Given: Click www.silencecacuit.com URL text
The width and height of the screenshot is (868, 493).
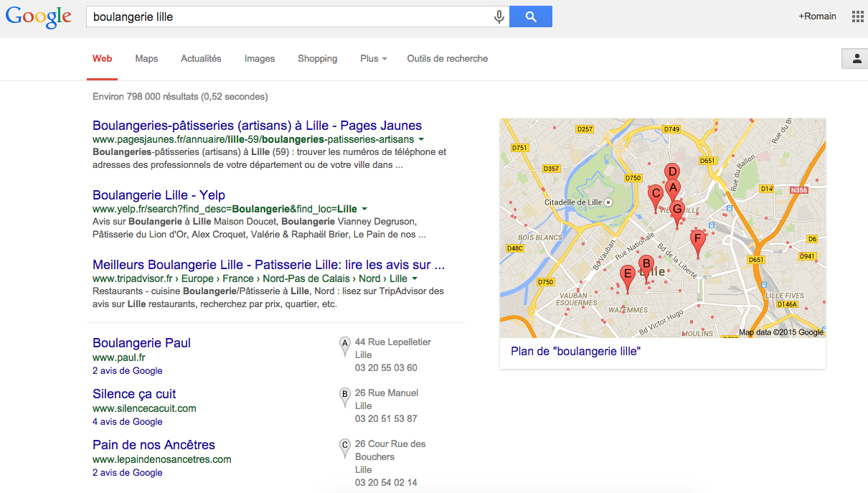Looking at the screenshot, I should coord(144,408).
